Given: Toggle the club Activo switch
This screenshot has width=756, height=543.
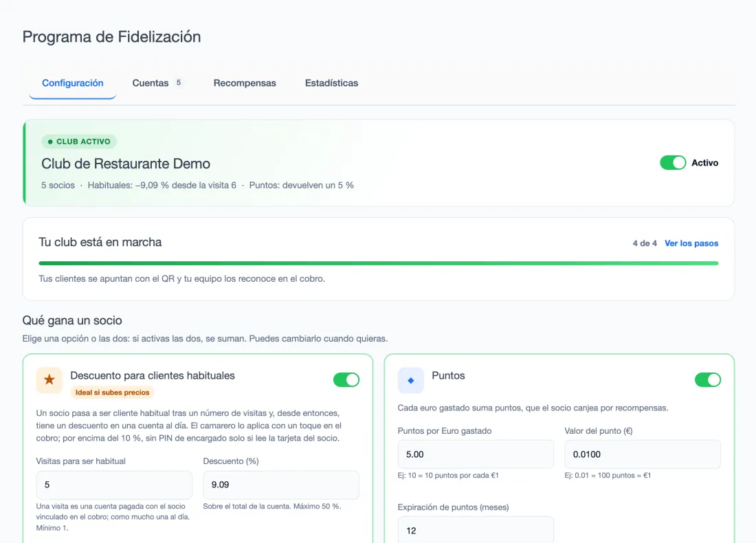Looking at the screenshot, I should [x=673, y=162].
